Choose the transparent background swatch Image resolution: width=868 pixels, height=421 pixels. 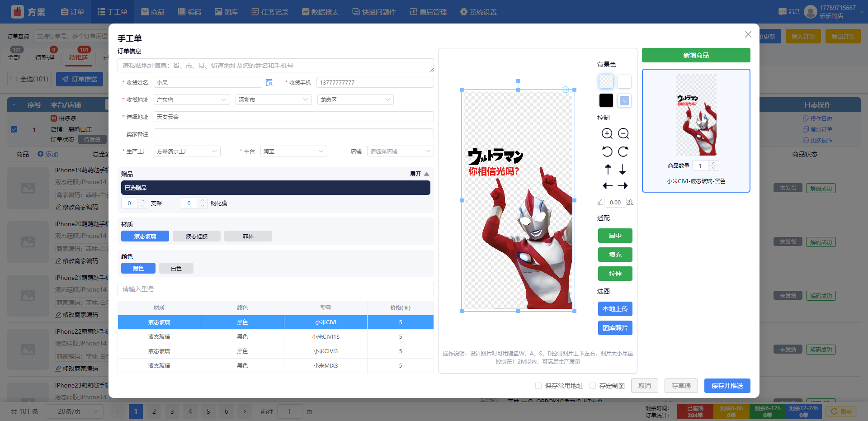click(x=606, y=81)
